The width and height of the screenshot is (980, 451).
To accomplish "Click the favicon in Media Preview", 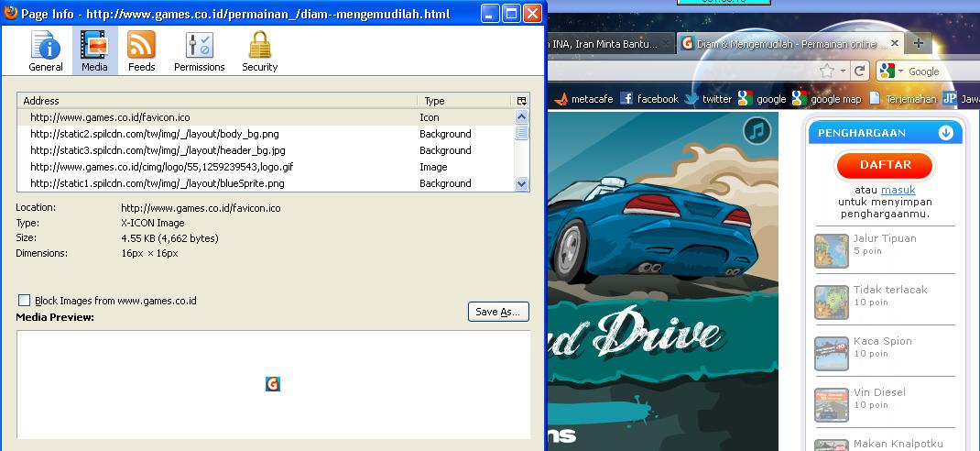I will click(x=273, y=384).
